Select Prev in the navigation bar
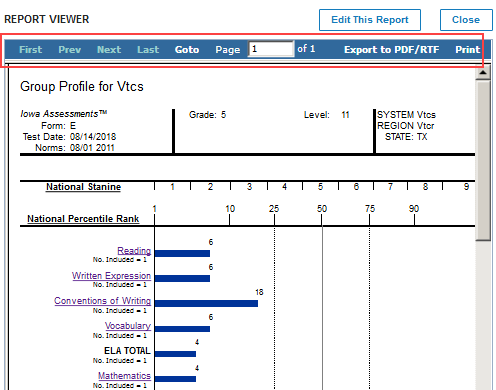Image resolution: width=496 pixels, height=390 pixels. (70, 50)
